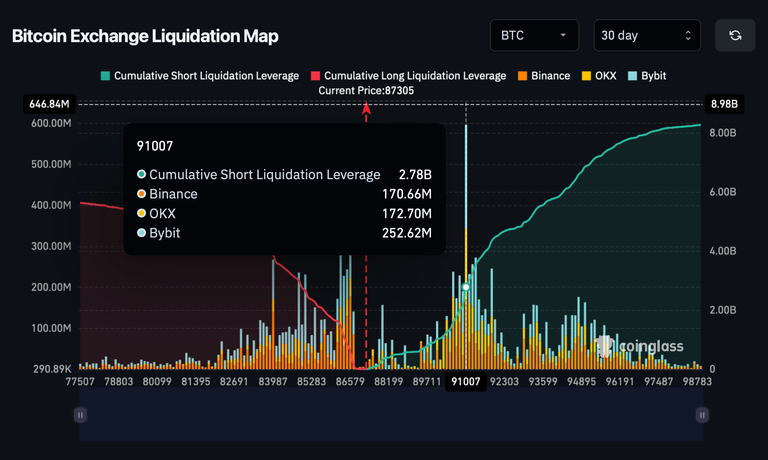
Task: Hide the Cumulative Long Liquidation Leverage series
Action: (408, 76)
